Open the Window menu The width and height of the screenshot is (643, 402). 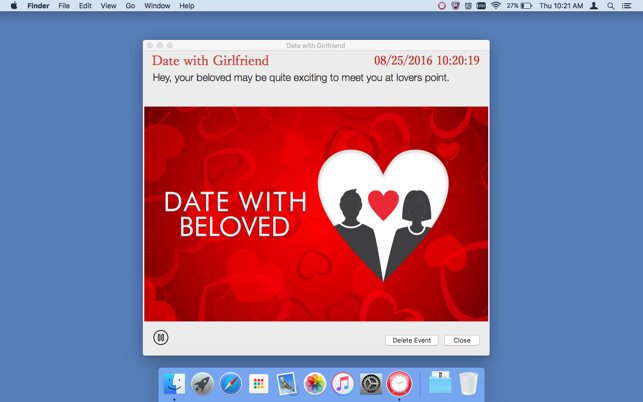[157, 6]
